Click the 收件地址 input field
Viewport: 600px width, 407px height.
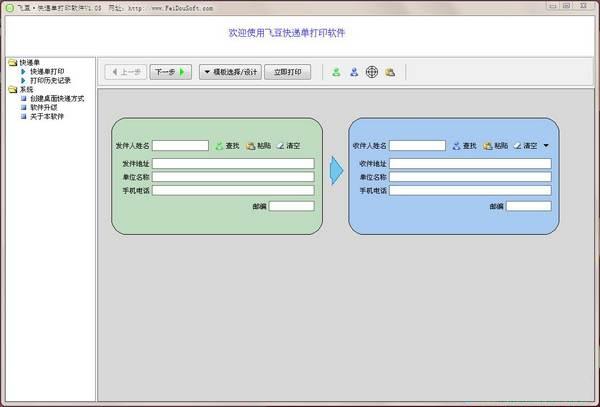coord(470,163)
